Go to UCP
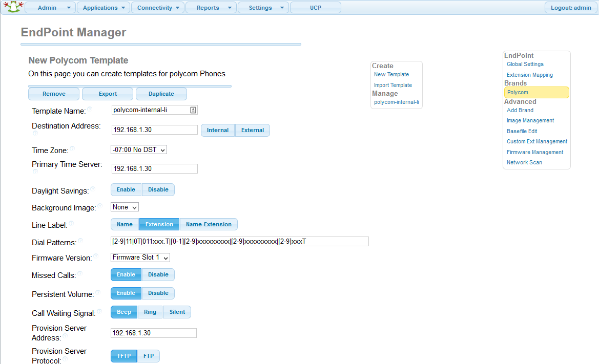This screenshot has width=599, height=364. pos(316,8)
